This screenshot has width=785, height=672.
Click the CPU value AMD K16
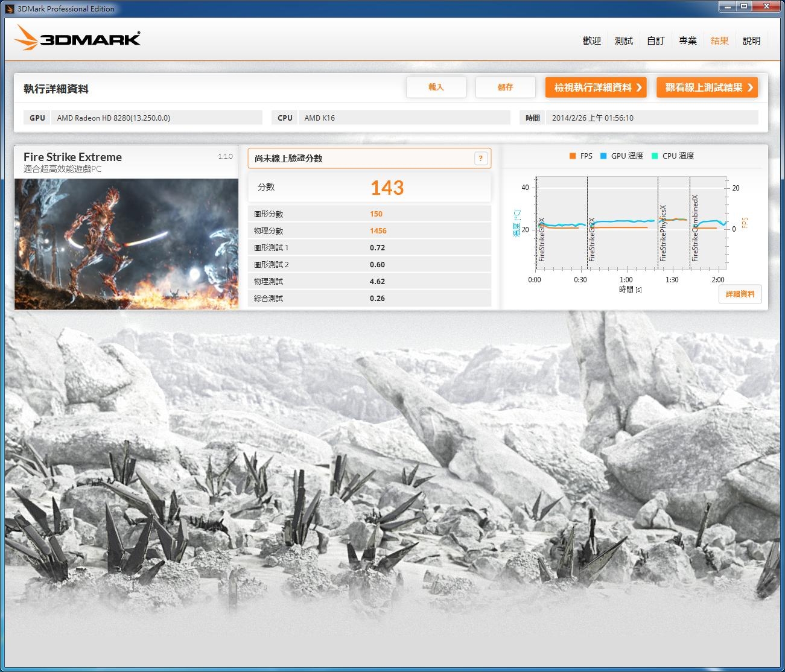(x=319, y=118)
